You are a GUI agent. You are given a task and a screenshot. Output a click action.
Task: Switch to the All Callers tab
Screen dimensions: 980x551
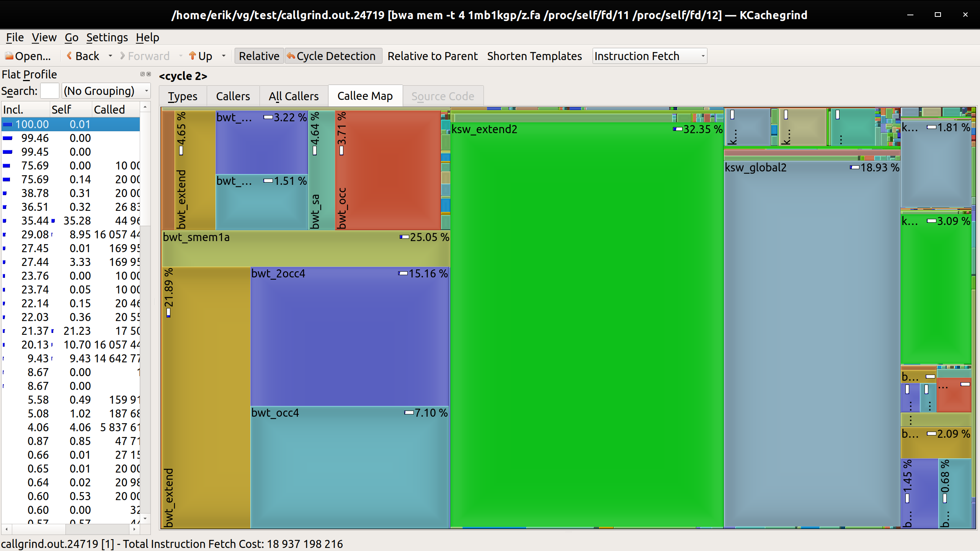pos(293,96)
